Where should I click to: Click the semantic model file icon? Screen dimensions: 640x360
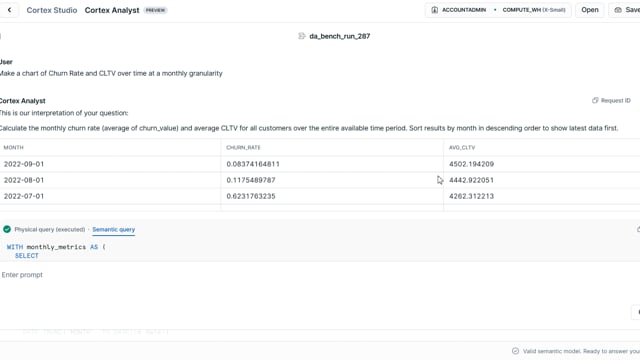tap(302, 36)
